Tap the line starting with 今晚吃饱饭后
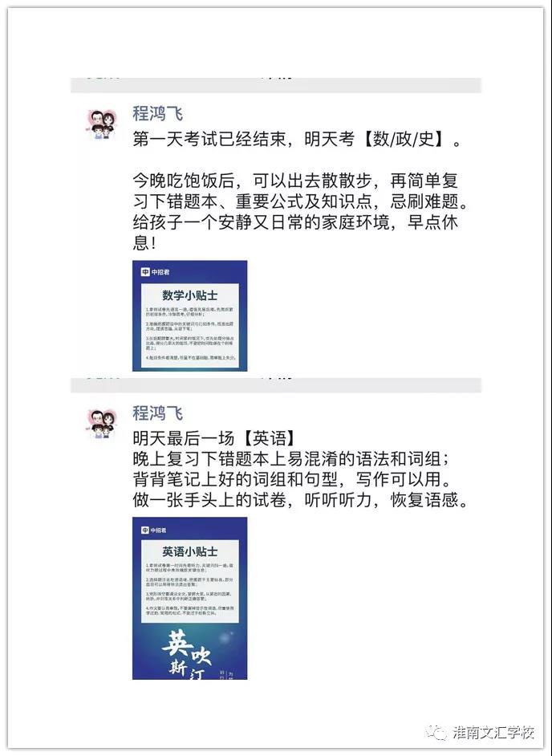 coord(295,181)
